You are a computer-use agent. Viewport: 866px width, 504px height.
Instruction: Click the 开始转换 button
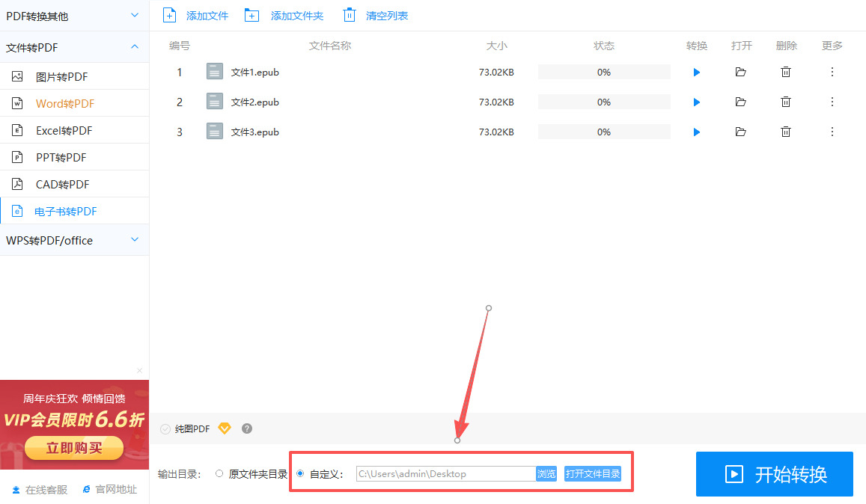coord(775,474)
